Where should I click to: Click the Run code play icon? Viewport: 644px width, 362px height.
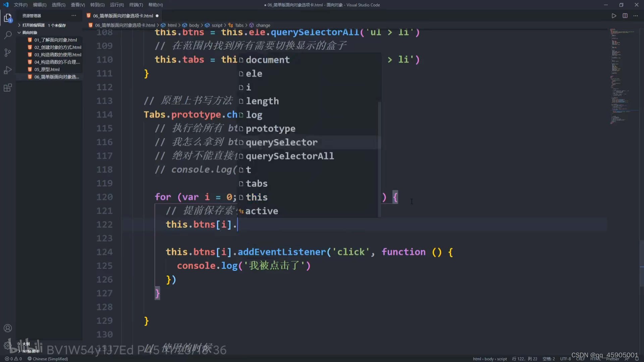click(x=614, y=16)
